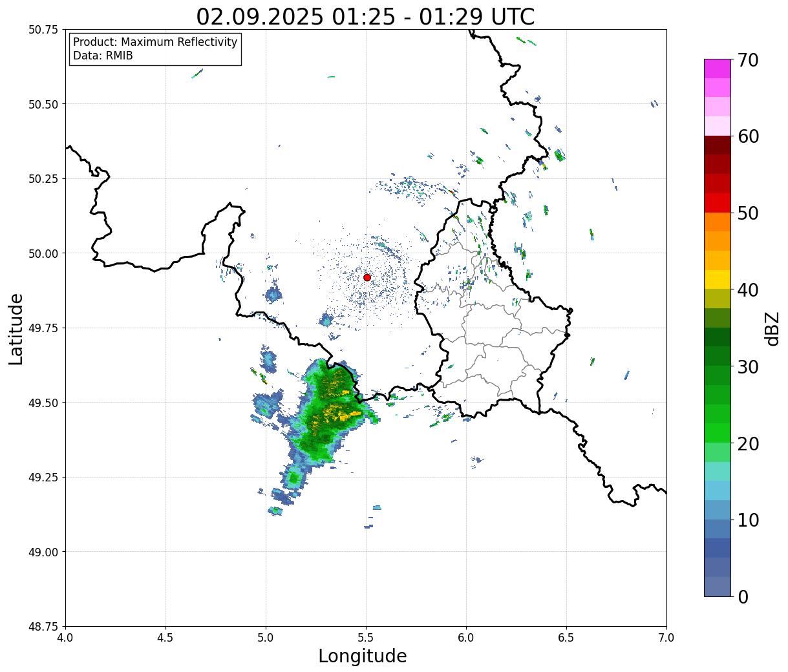Click the colorbar tick label 40
Image resolution: width=788 pixels, height=672 pixels.
click(x=747, y=289)
